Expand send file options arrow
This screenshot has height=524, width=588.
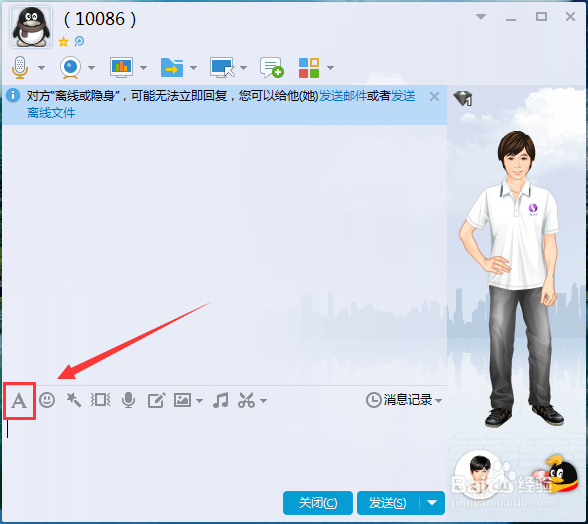tap(194, 68)
